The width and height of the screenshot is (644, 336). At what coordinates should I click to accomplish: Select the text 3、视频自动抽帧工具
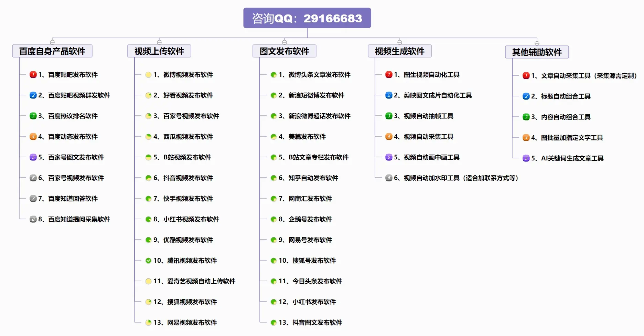(424, 116)
